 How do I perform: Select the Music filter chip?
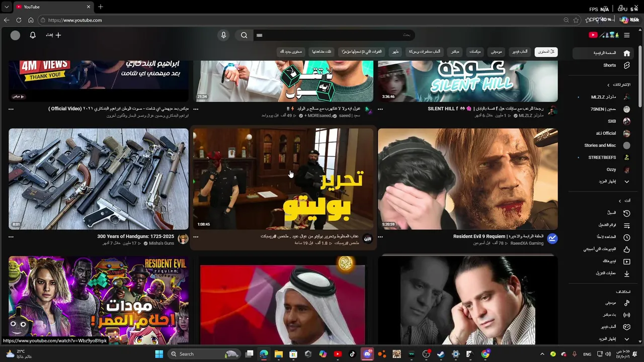[496, 52]
